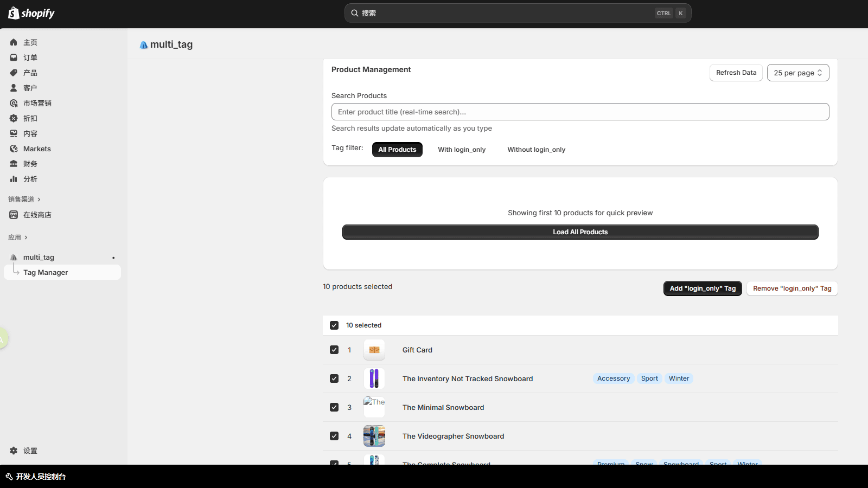Click Remove "login_only" Tag button

tap(792, 288)
